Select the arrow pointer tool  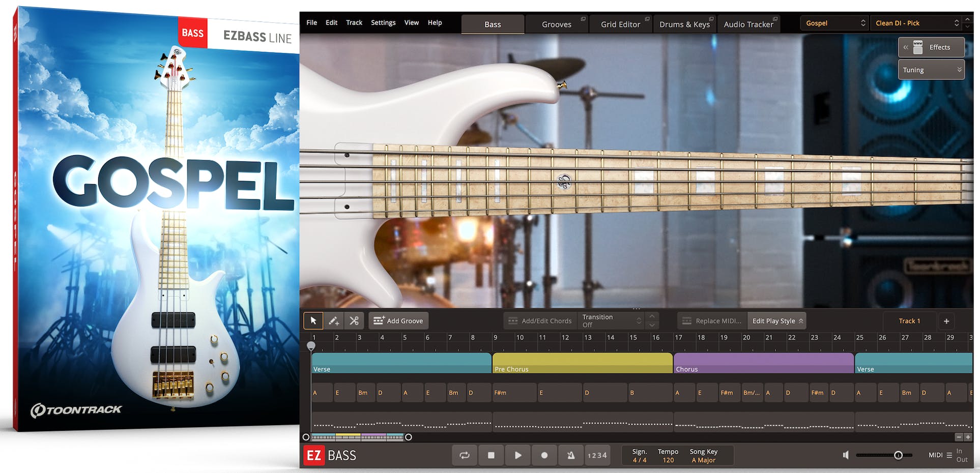point(313,320)
